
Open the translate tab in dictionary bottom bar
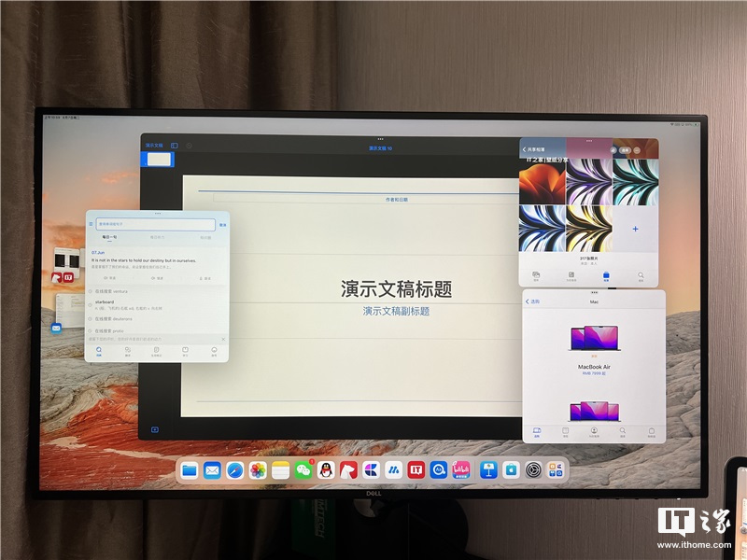tap(128, 352)
